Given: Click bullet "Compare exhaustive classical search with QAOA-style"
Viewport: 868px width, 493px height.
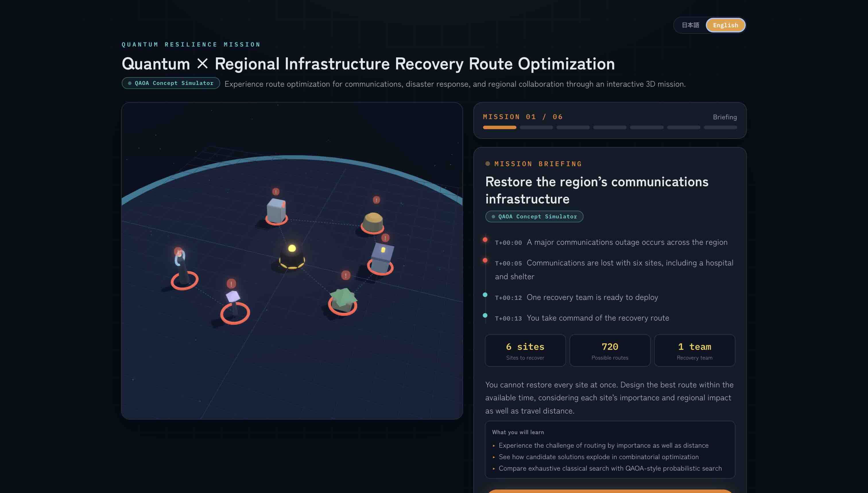Looking at the screenshot, I should tap(610, 468).
